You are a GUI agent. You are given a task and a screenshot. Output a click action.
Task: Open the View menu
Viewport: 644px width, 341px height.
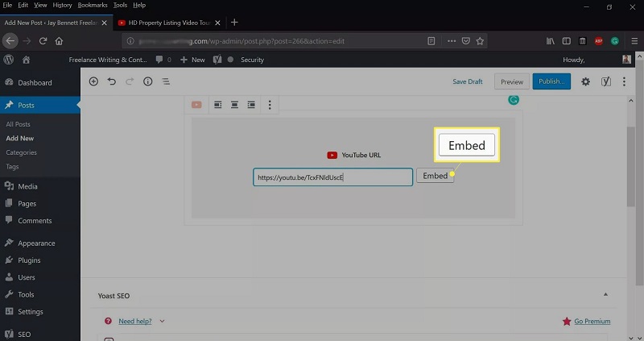point(40,5)
